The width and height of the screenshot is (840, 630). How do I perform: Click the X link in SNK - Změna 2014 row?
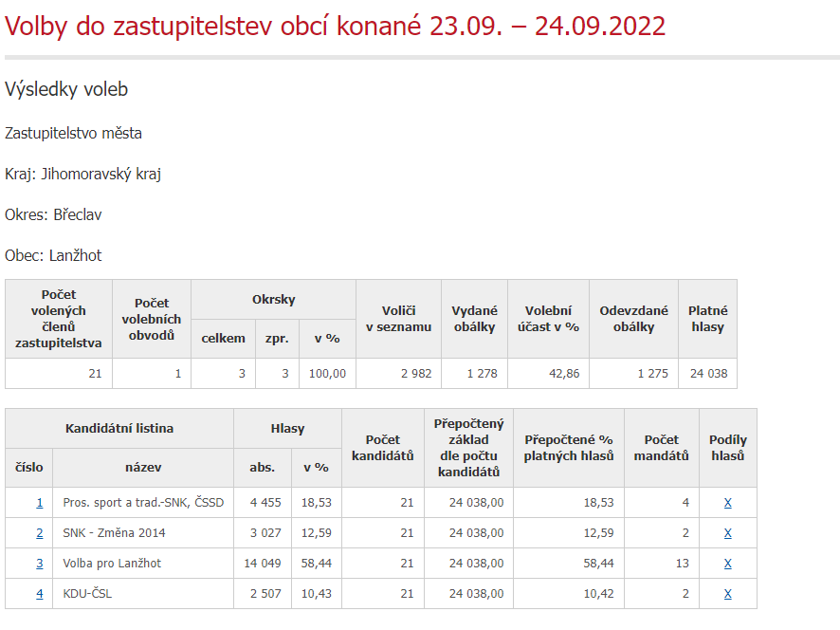coord(727,533)
